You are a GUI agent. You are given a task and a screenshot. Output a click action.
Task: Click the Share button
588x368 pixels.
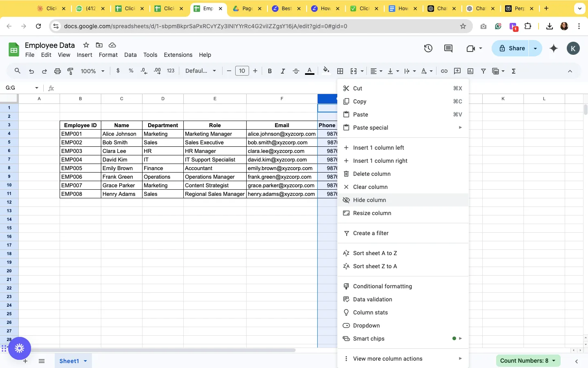[x=510, y=48]
